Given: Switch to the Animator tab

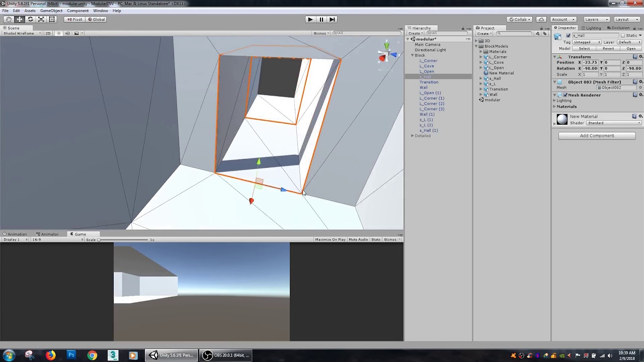Looking at the screenshot, I should (47, 234).
